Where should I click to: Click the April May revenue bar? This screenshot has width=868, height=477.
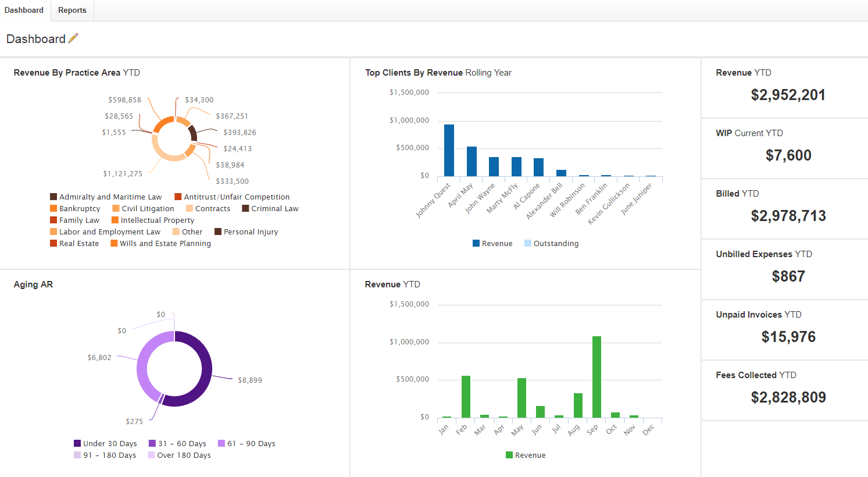point(471,161)
